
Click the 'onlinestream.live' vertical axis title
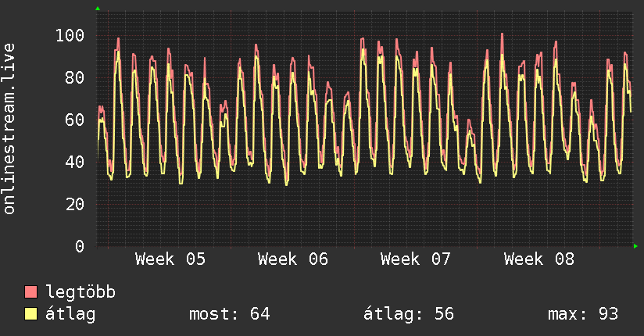coord(9,129)
